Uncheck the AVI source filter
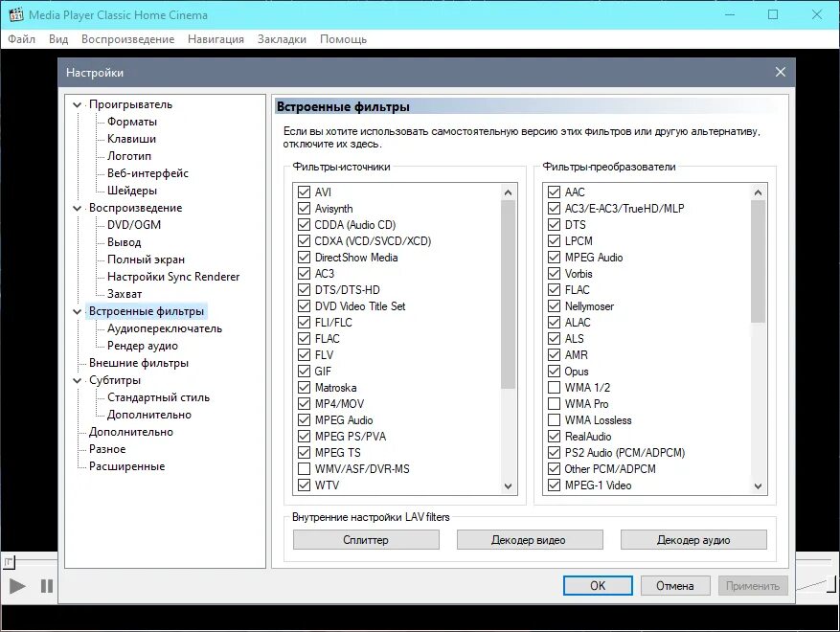 [x=304, y=192]
